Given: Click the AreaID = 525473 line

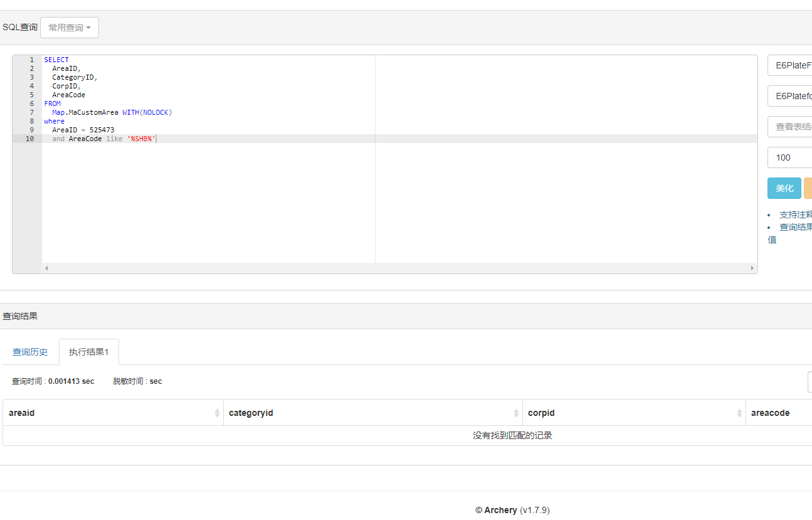Looking at the screenshot, I should click(83, 130).
